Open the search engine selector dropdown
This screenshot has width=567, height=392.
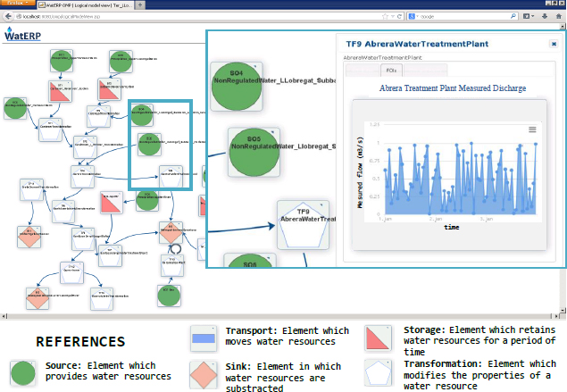click(x=413, y=16)
